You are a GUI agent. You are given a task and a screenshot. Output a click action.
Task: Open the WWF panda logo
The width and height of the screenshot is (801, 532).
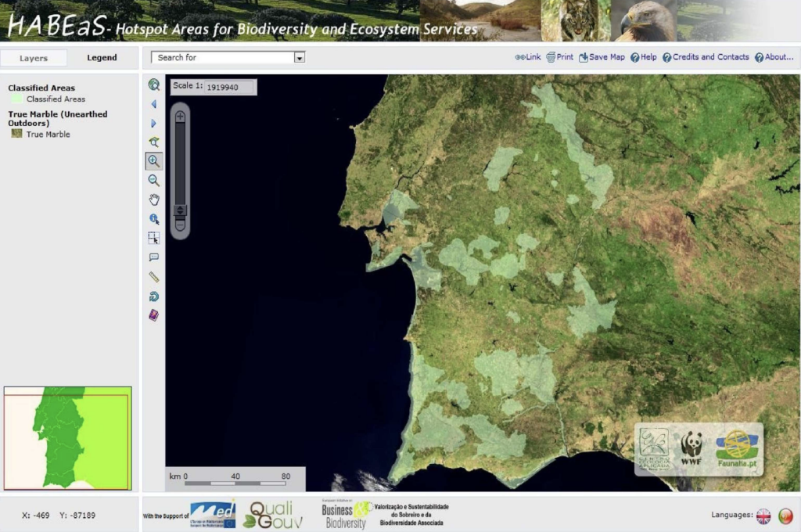point(691,448)
